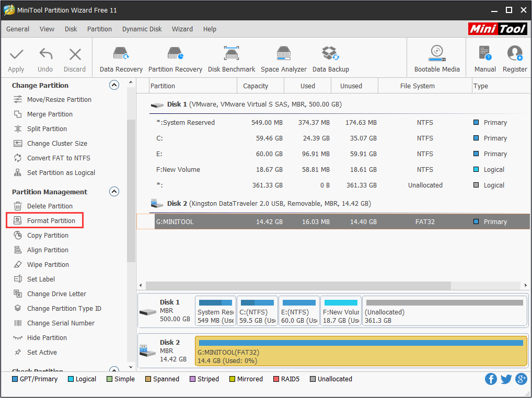This screenshot has height=398, width=532.
Task: Collapse the Change Partition panel
Action: [x=114, y=85]
